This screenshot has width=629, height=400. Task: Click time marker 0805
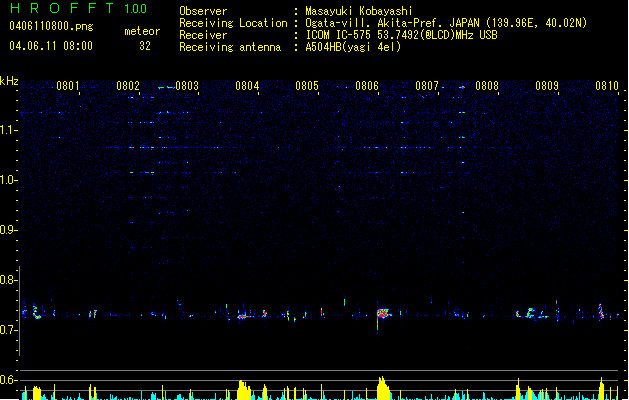pos(307,86)
